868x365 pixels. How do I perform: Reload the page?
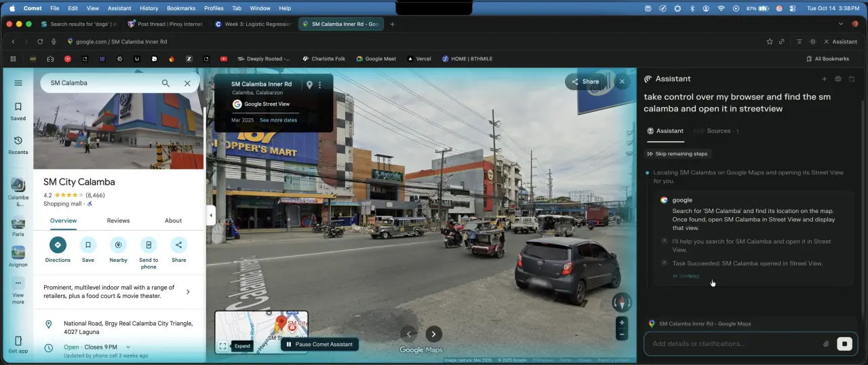[40, 41]
